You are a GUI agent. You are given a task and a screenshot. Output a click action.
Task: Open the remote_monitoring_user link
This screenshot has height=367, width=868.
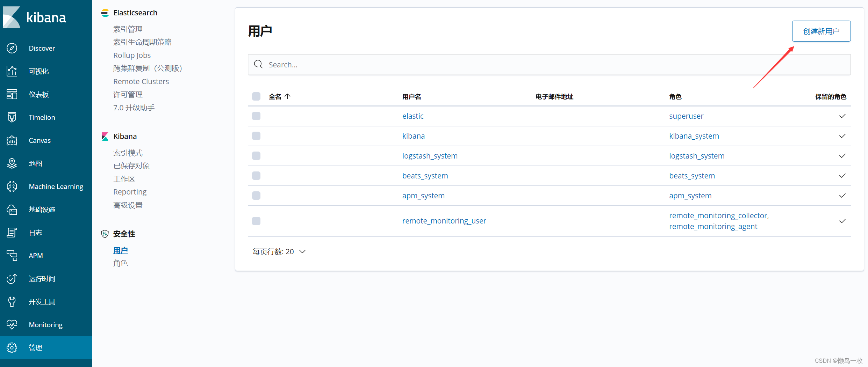pos(444,221)
